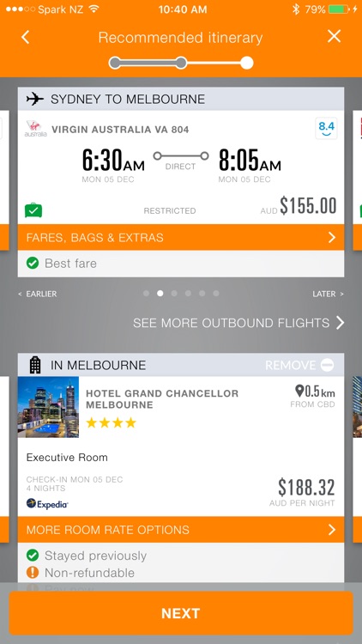Tap the airplane icon beside Sydney to Melbourne
Screen dimensions: 362x644
click(35, 99)
